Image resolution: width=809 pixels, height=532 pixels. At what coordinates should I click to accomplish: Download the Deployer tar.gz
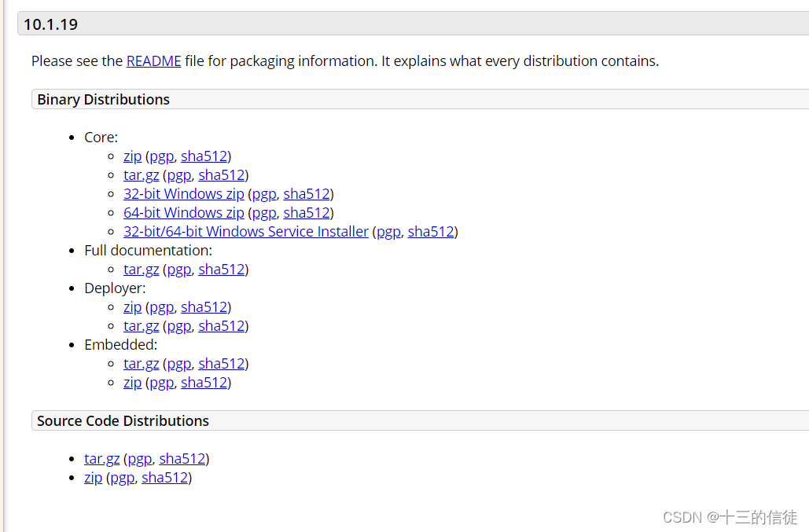click(x=141, y=326)
